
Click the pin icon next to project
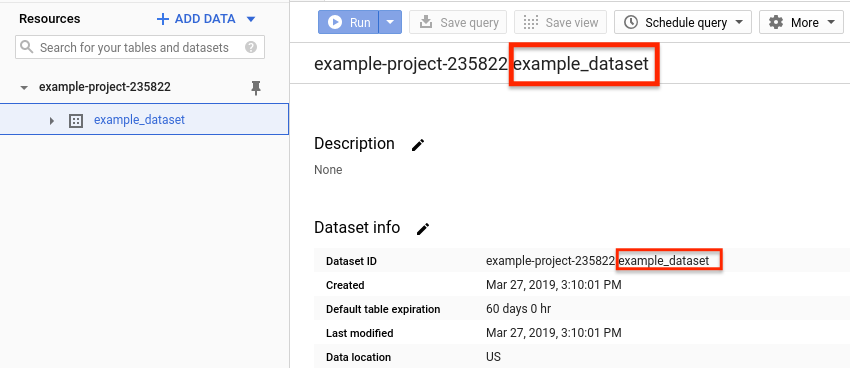tap(256, 88)
